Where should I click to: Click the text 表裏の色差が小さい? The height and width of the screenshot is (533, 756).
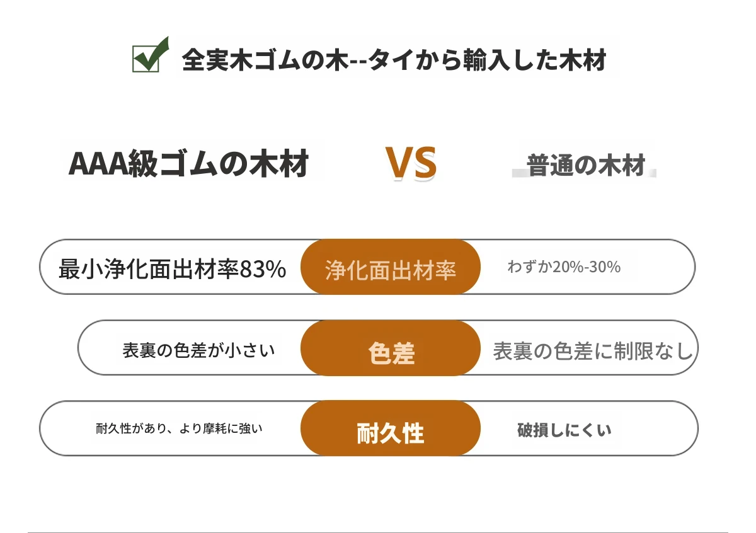(x=198, y=350)
